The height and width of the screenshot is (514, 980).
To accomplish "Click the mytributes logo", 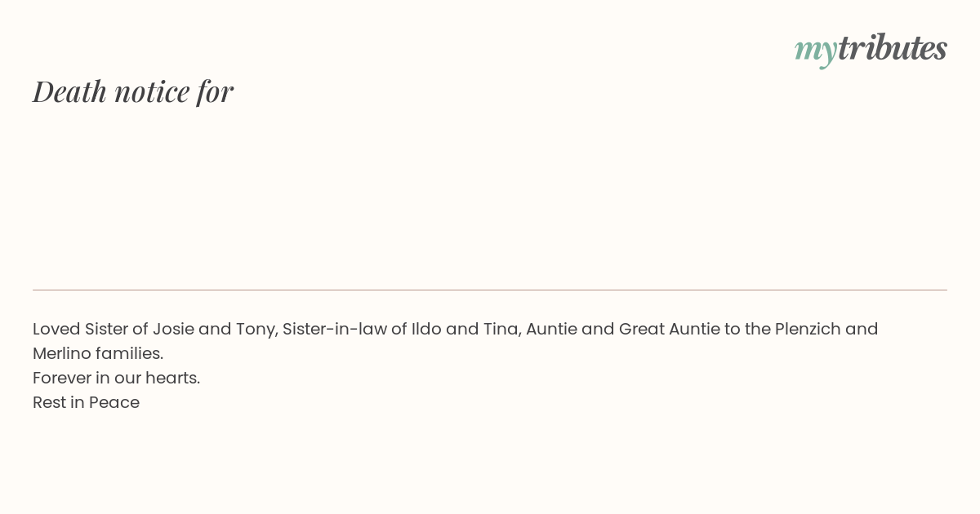I will click(x=871, y=49).
